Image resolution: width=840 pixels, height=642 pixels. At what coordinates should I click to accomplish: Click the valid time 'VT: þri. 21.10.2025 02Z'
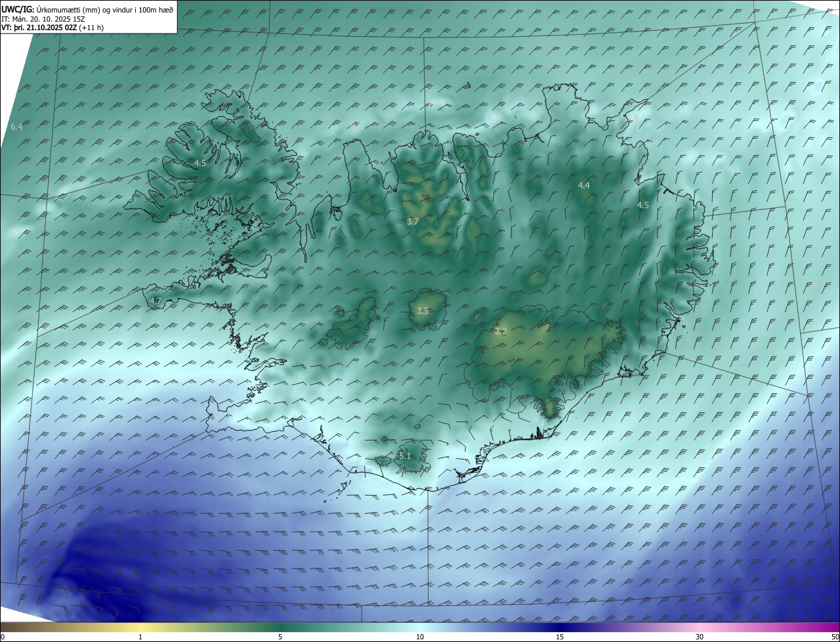pos(39,28)
